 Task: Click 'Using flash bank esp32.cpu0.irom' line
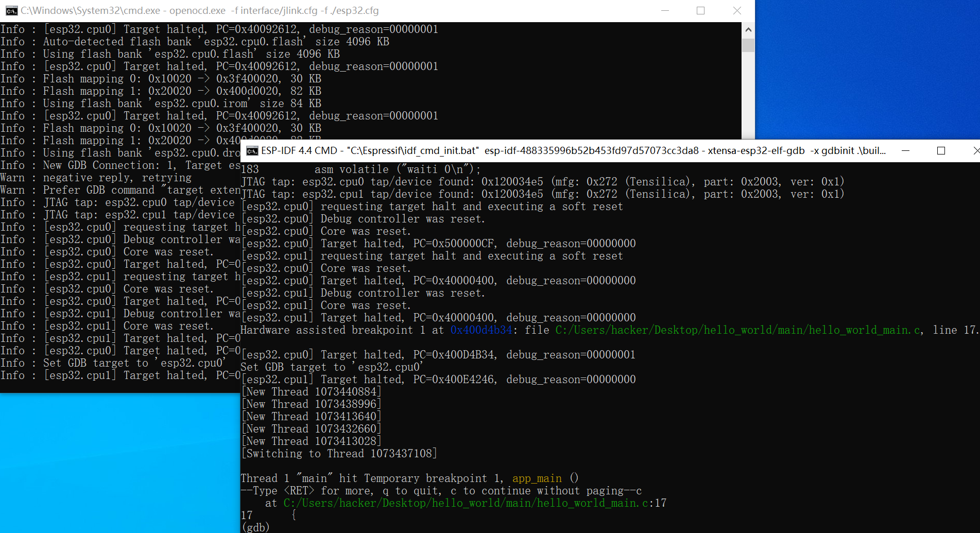(x=161, y=104)
